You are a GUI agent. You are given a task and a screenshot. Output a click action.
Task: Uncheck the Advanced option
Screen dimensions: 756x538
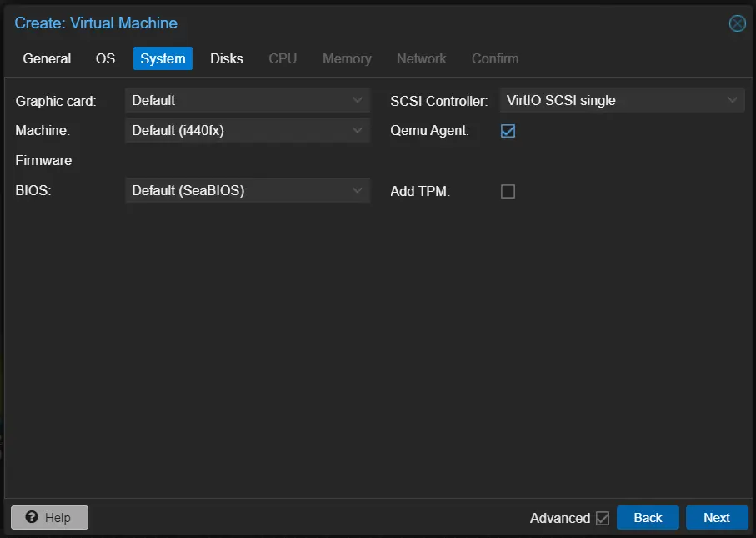click(603, 518)
